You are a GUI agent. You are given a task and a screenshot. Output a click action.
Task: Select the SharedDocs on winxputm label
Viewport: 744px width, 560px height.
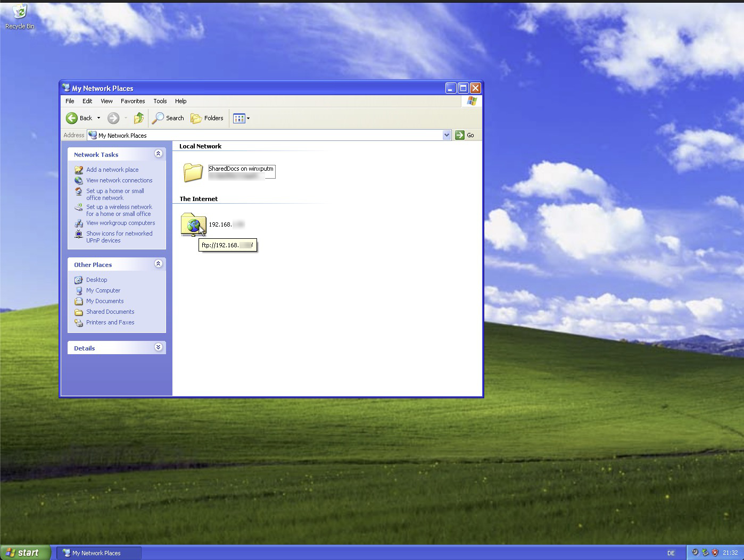(x=241, y=169)
